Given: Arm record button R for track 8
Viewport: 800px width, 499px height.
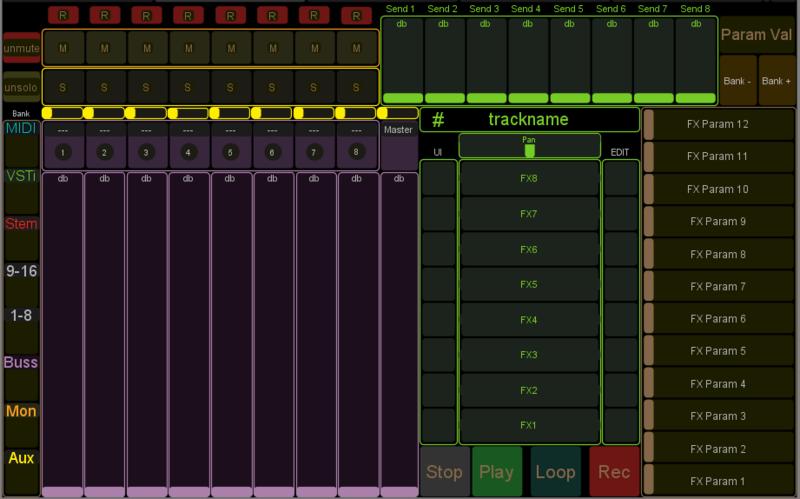Looking at the screenshot, I should 356,15.
